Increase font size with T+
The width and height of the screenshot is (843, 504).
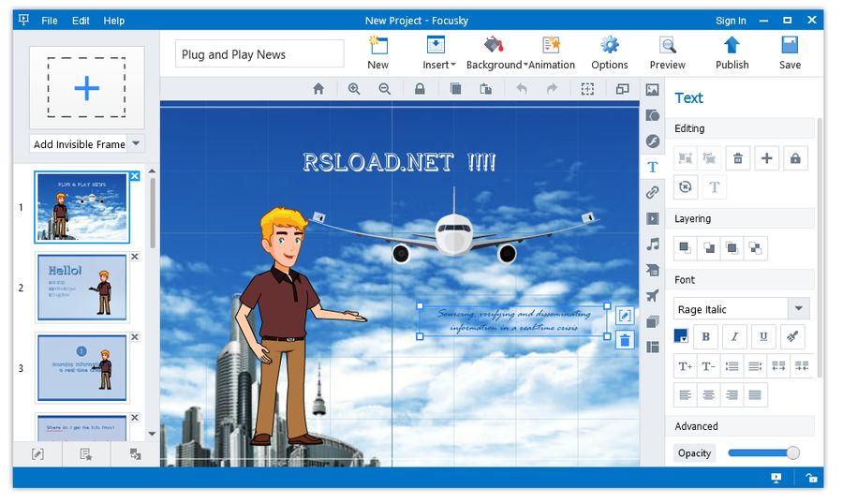(685, 366)
